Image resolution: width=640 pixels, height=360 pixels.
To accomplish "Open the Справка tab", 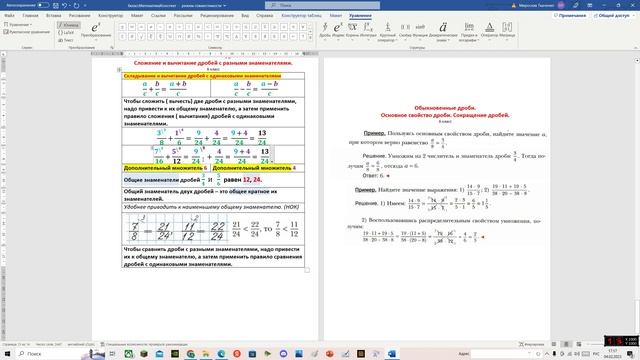I will pos(264,16).
